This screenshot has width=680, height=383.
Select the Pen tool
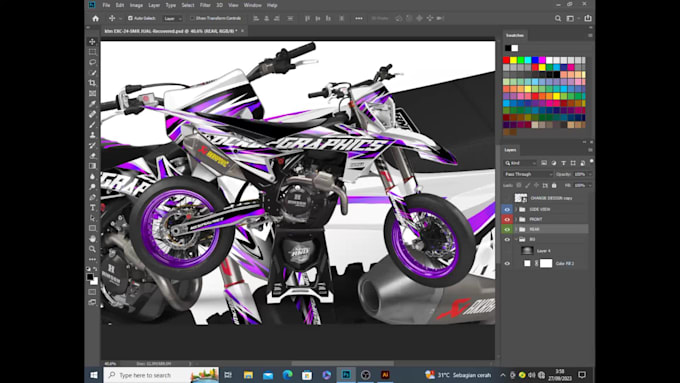(92, 197)
